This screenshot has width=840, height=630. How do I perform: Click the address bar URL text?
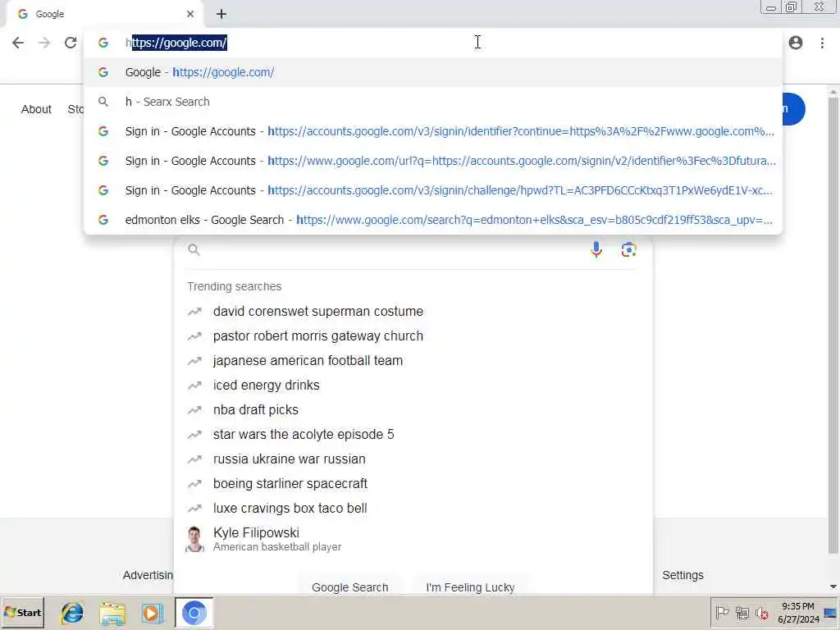[176, 43]
